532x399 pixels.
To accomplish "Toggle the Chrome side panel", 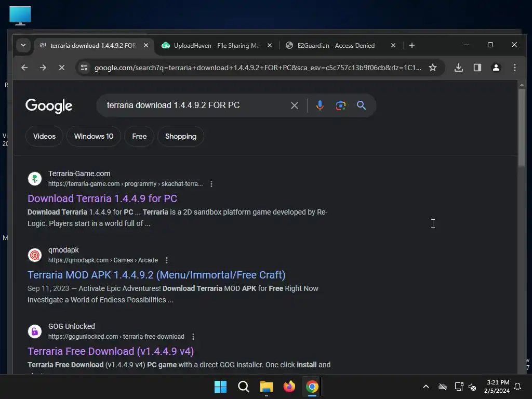I will coord(477,68).
